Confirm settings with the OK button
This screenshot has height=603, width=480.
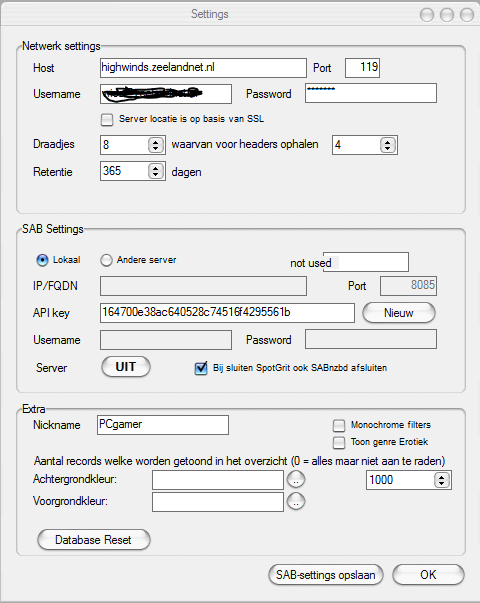click(428, 575)
